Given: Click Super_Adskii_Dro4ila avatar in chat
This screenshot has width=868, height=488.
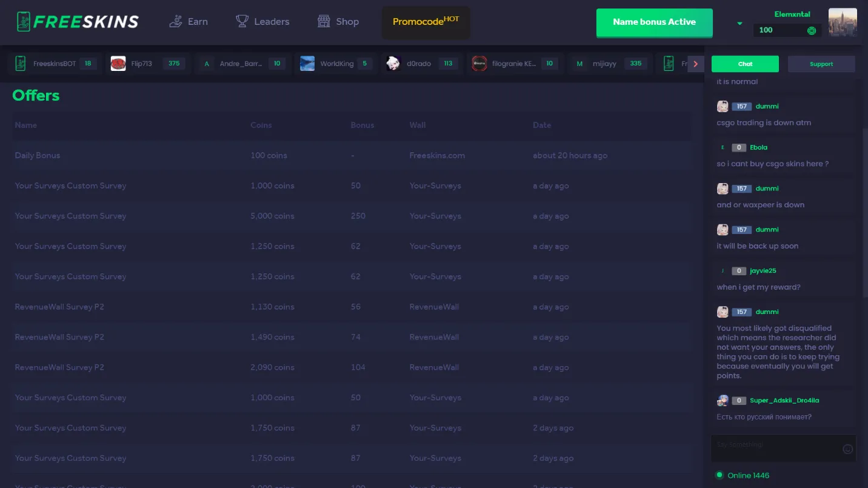Looking at the screenshot, I should coord(723,401).
